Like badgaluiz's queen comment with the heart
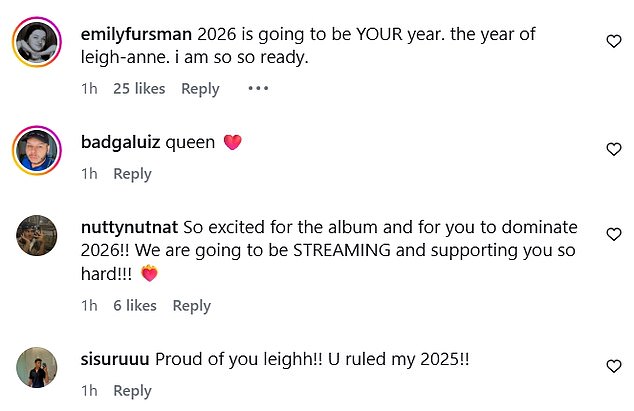This screenshot has height=411, width=634. (614, 149)
